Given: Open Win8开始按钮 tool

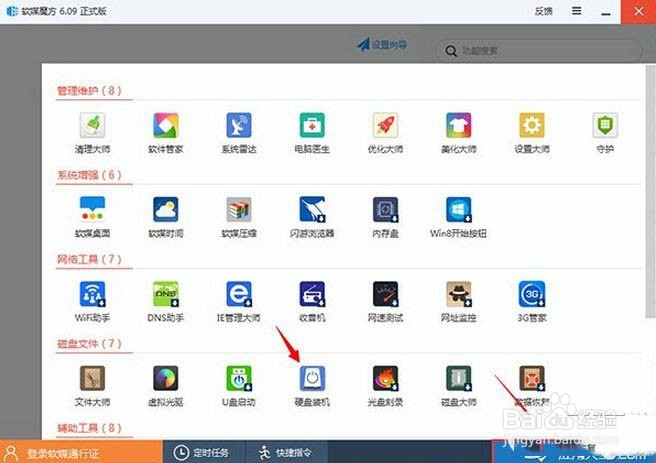Looking at the screenshot, I should coord(459,217).
